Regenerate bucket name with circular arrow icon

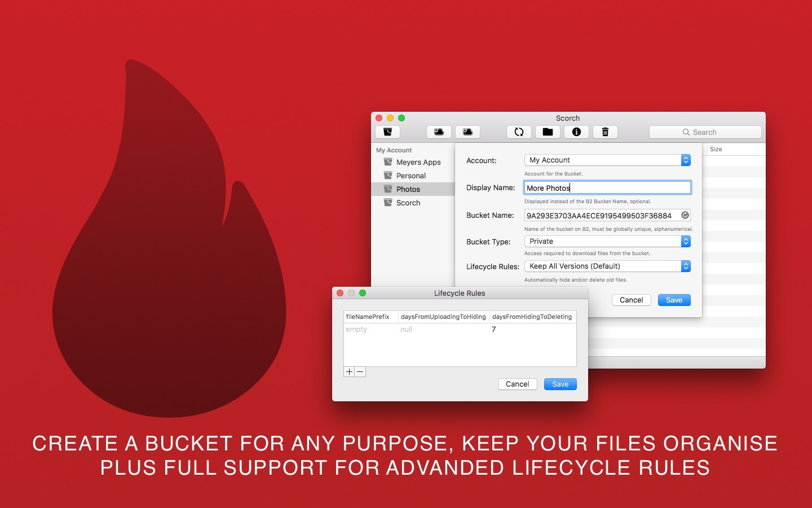coord(685,215)
